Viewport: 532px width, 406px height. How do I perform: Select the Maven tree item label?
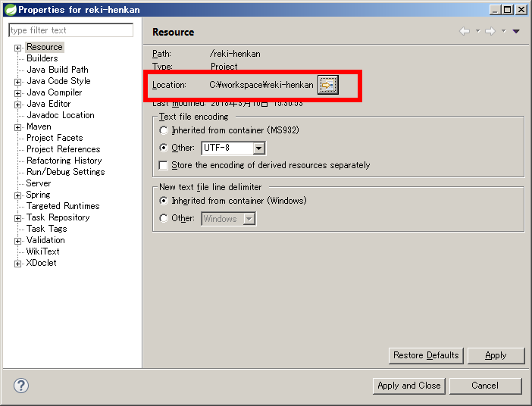[39, 126]
